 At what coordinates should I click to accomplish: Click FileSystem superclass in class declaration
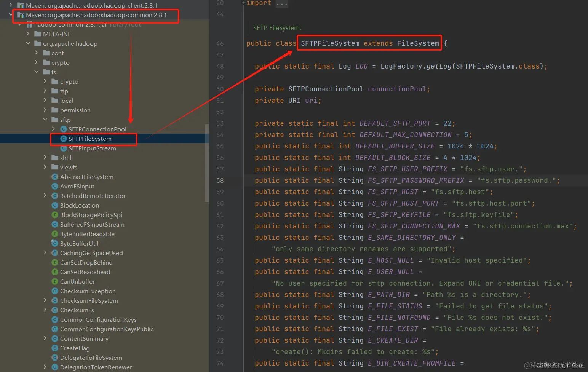pos(418,43)
